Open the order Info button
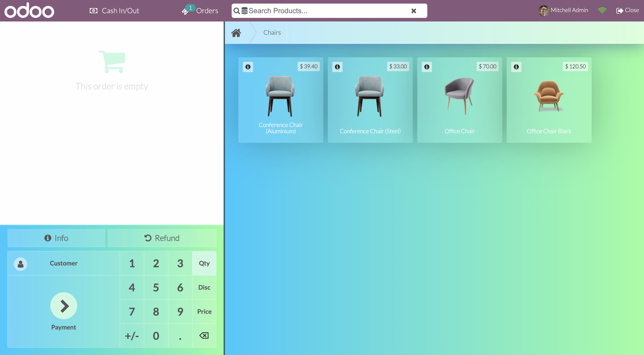The width and height of the screenshot is (644, 355). click(x=56, y=238)
